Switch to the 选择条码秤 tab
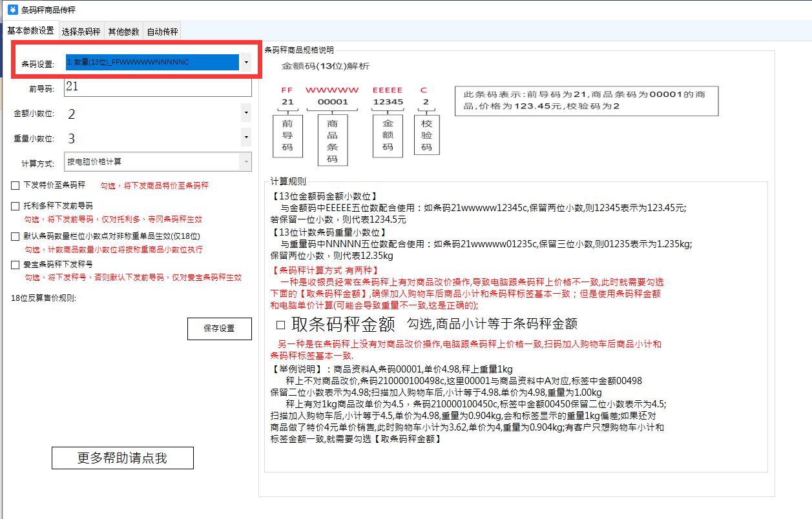Image resolution: width=812 pixels, height=519 pixels. tap(81, 32)
